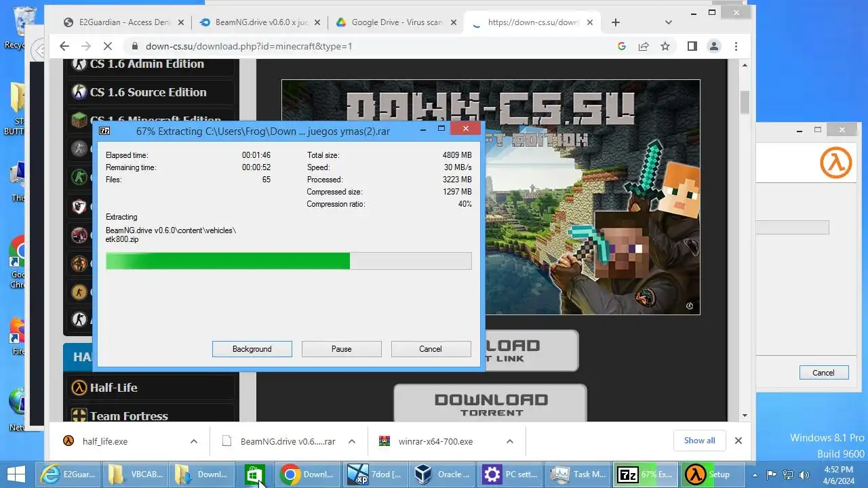Open 7-Zip extraction taskbar item
The image size is (868, 488).
pyautogui.click(x=645, y=474)
